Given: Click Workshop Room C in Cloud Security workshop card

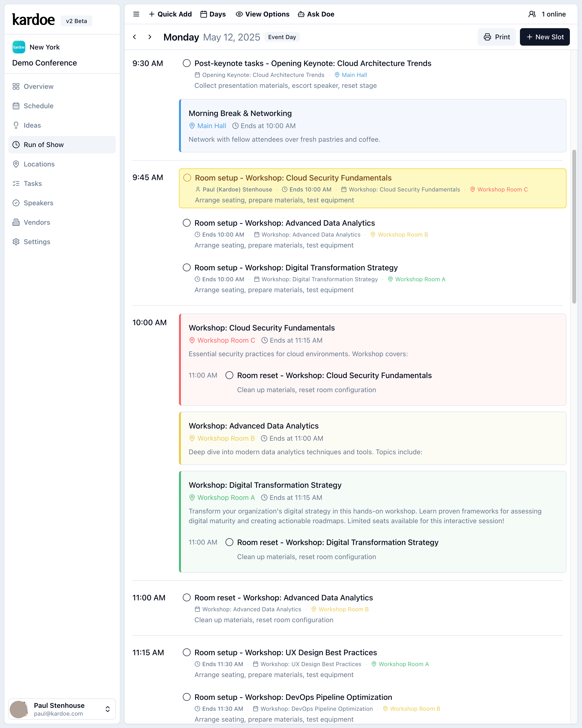Looking at the screenshot, I should click(x=222, y=340).
